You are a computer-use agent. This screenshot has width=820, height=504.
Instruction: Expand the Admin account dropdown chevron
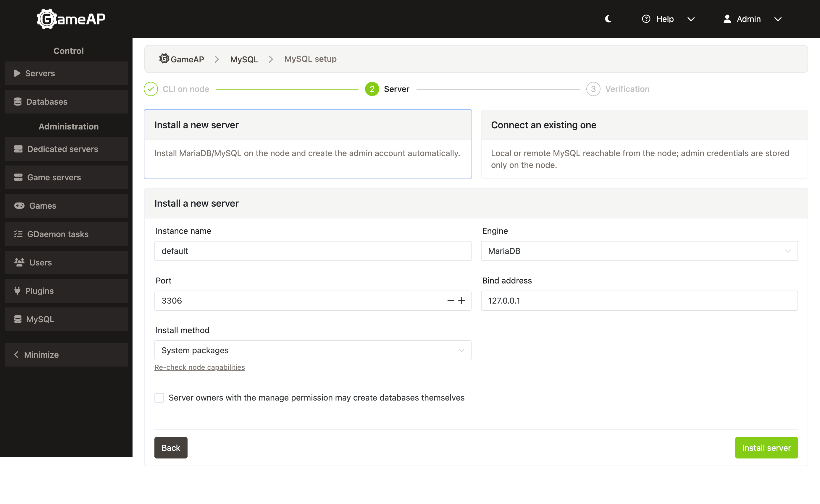coord(778,19)
